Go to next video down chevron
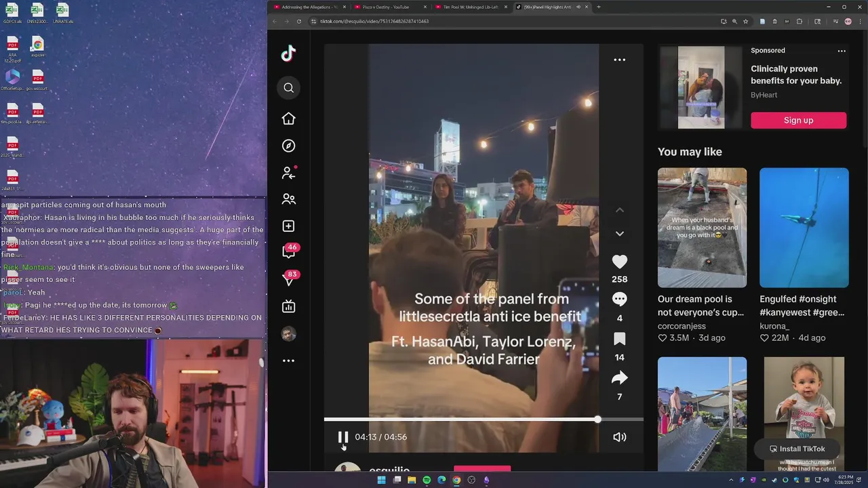The image size is (868, 488). click(x=620, y=233)
